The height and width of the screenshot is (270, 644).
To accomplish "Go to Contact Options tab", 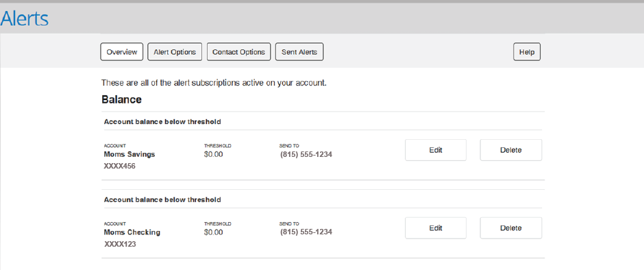I will tap(238, 52).
